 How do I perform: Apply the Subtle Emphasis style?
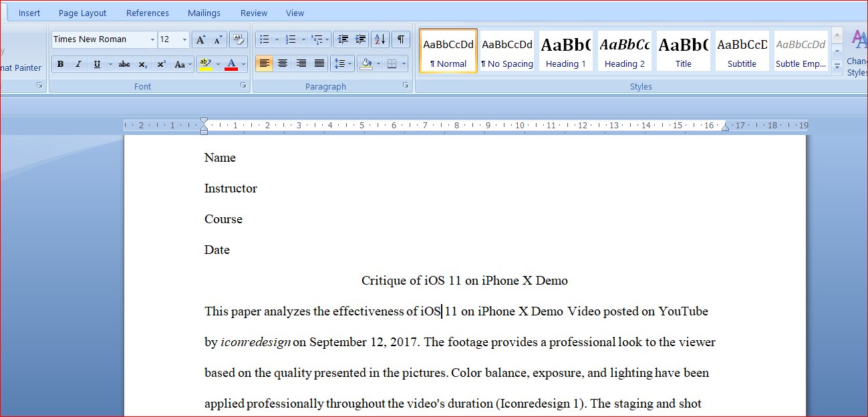point(801,51)
